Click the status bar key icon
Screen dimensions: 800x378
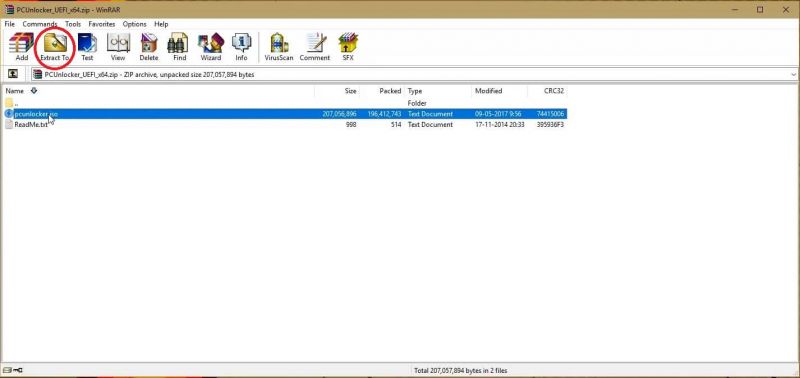pyautogui.click(x=17, y=370)
